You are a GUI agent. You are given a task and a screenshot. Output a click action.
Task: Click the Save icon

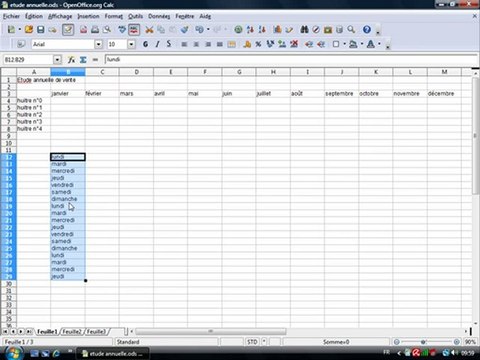click(x=41, y=30)
